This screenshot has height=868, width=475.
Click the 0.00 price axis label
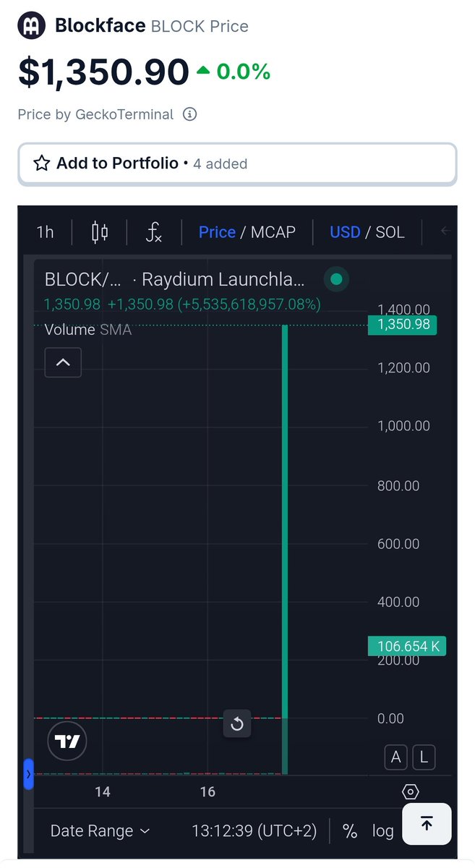[x=390, y=718]
